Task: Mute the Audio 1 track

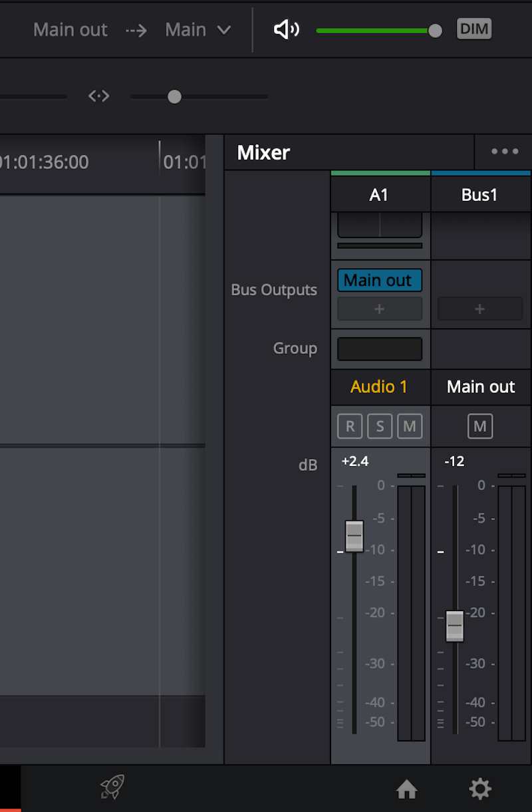Action: pos(410,426)
